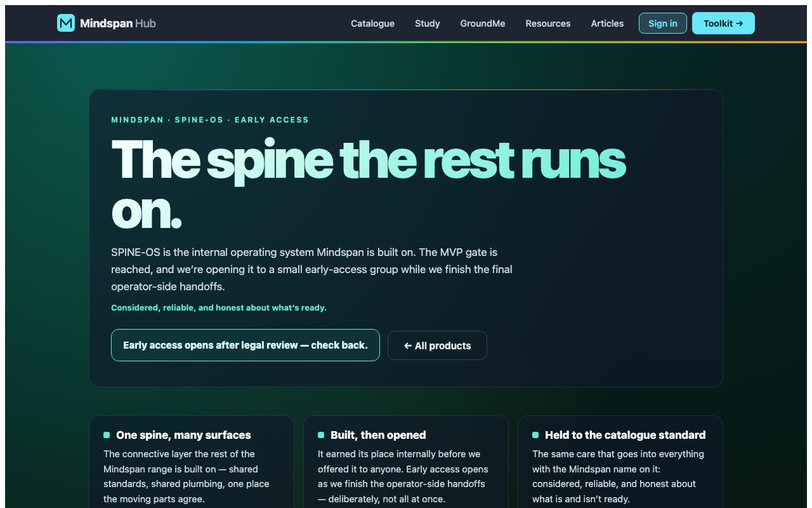Go to the Study nav item

tap(427, 23)
